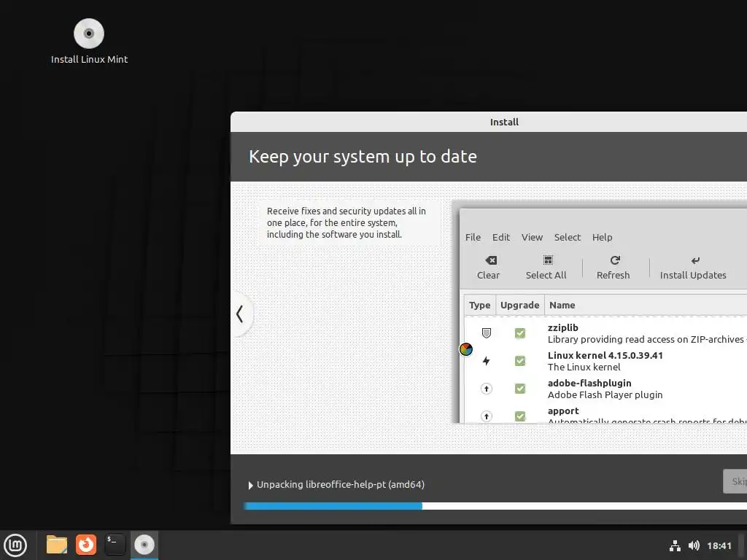747x560 pixels.
Task: Toggle the upgrade checkbox for apport
Action: 519,416
